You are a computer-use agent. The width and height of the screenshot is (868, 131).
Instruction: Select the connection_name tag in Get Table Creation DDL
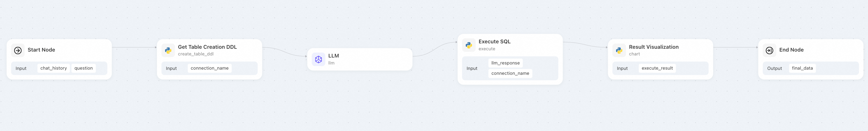[x=209, y=68]
